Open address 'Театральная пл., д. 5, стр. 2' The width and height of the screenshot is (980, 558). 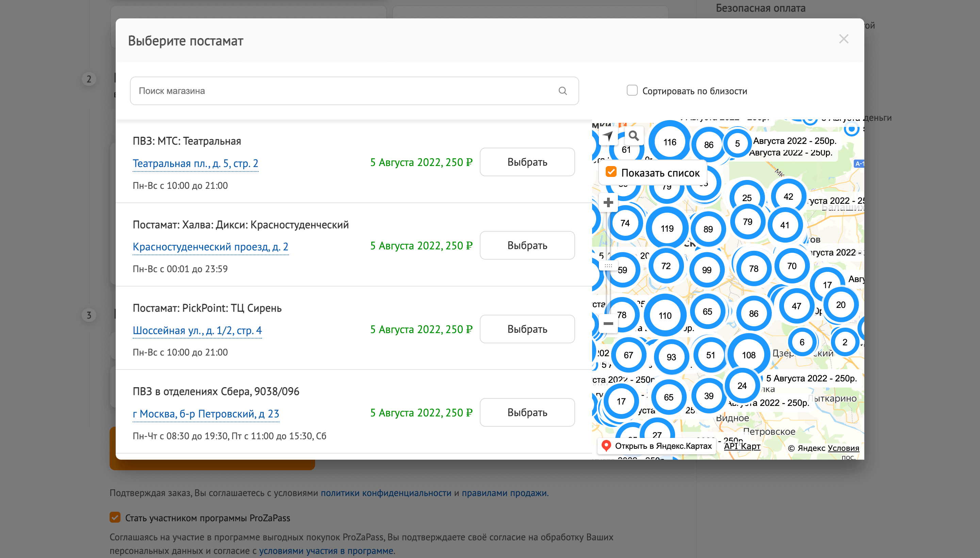pos(195,164)
